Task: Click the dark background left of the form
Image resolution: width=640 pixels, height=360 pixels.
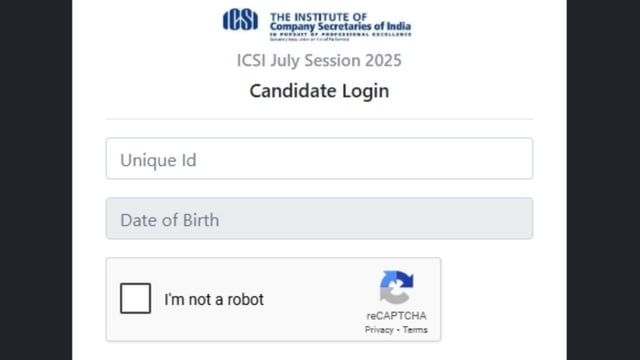Action: (36, 180)
